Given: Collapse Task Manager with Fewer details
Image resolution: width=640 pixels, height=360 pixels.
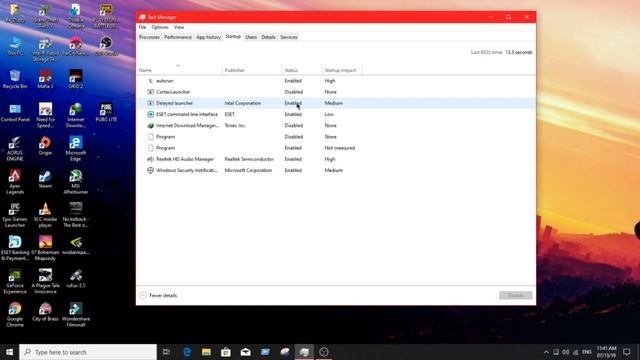Looking at the screenshot, I should click(x=158, y=296).
